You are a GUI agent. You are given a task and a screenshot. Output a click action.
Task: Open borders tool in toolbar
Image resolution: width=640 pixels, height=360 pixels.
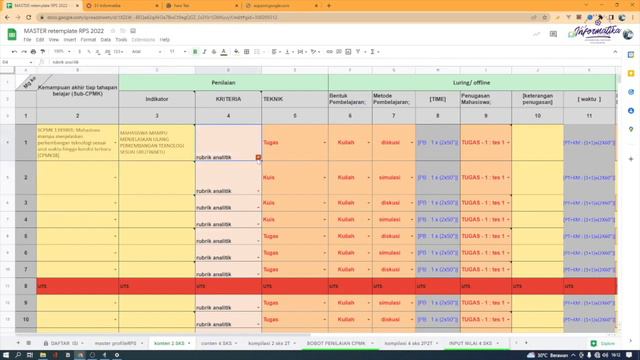[x=247, y=52]
